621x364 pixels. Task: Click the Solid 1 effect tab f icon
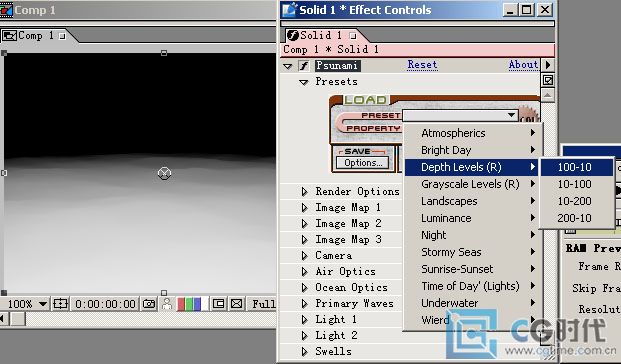(293, 36)
